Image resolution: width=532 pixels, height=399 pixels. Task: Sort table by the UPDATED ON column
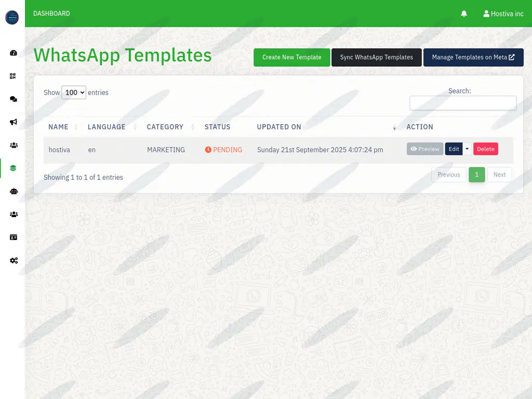[x=279, y=127]
